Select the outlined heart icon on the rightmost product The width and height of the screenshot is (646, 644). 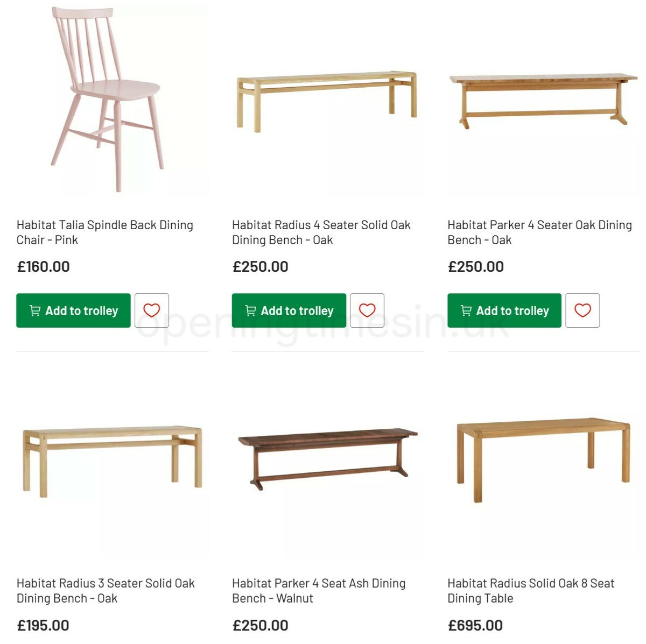pyautogui.click(x=583, y=310)
